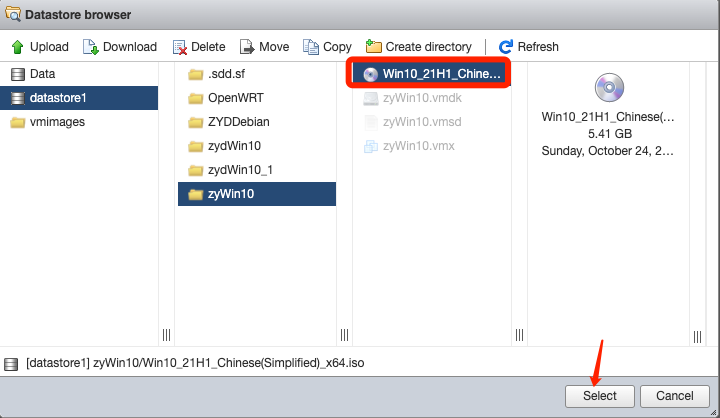This screenshot has height=418, width=720.
Task: Click Delete label in toolbar
Action: 208,47
